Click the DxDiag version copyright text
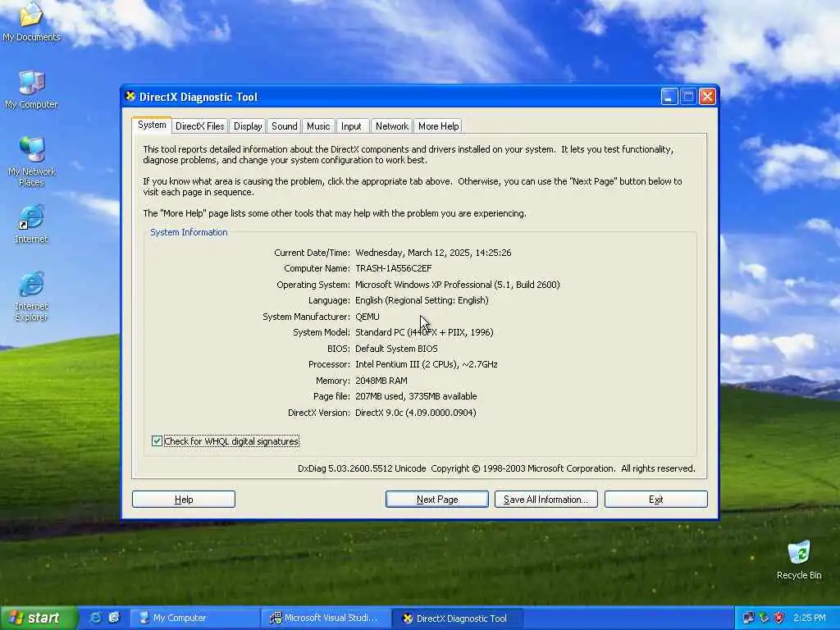Viewport: 840px width, 630px height. (x=496, y=468)
